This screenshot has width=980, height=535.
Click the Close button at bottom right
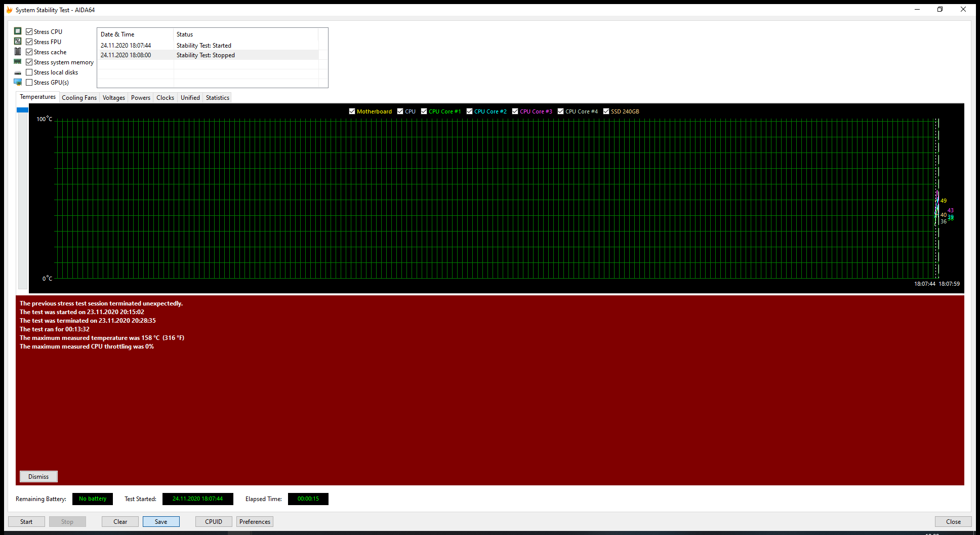pos(953,521)
